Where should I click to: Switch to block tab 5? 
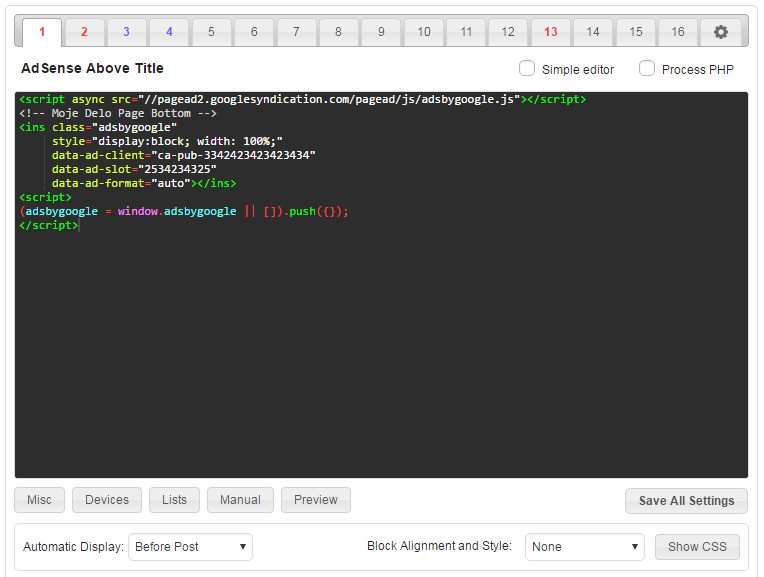(x=211, y=32)
